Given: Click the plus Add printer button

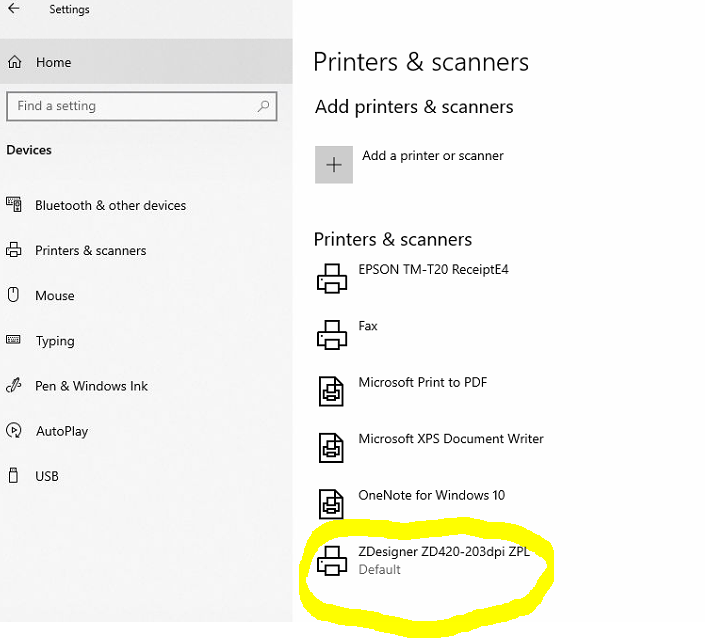Looking at the screenshot, I should tap(334, 165).
